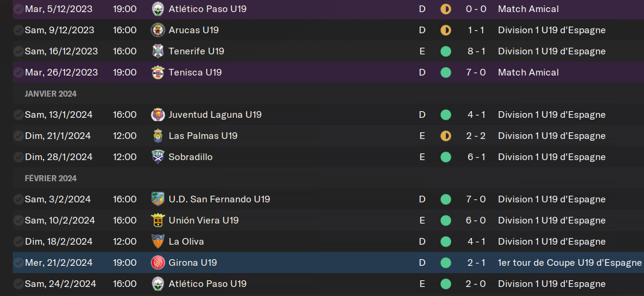The width and height of the screenshot is (644, 296).
Task: Click the Girona U19 club crest
Action: point(158,263)
